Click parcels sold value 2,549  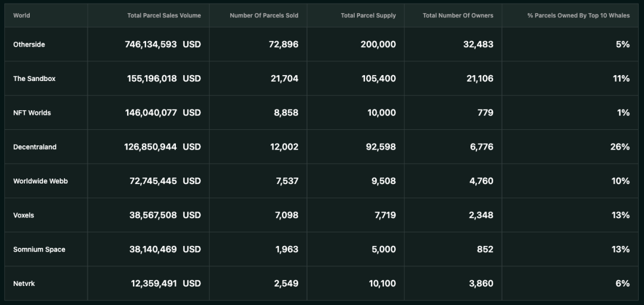tap(287, 283)
